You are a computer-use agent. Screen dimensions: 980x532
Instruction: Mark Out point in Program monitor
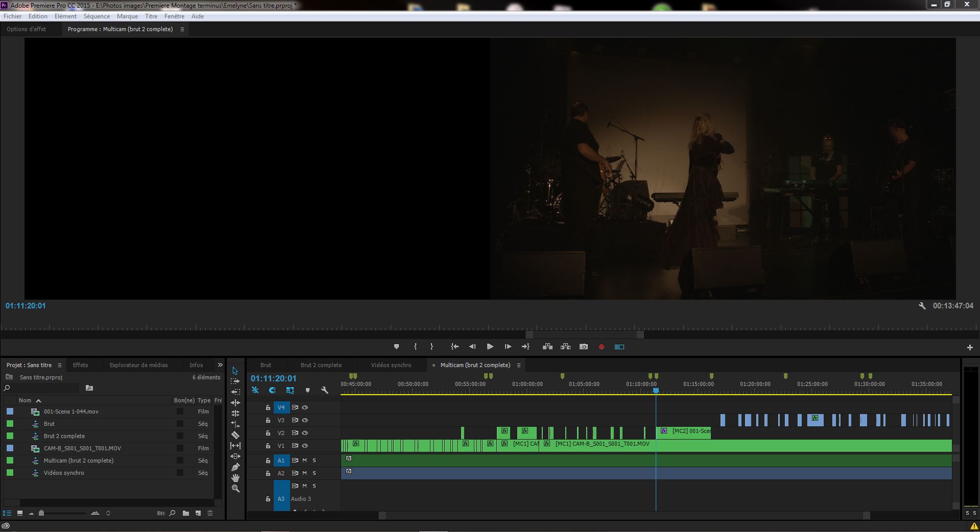[x=432, y=347]
